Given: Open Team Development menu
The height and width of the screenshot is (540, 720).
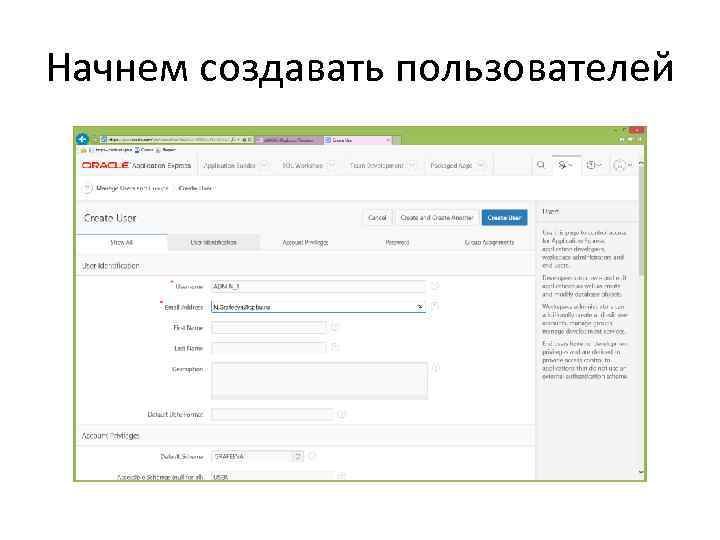Looking at the screenshot, I should coord(377,165).
